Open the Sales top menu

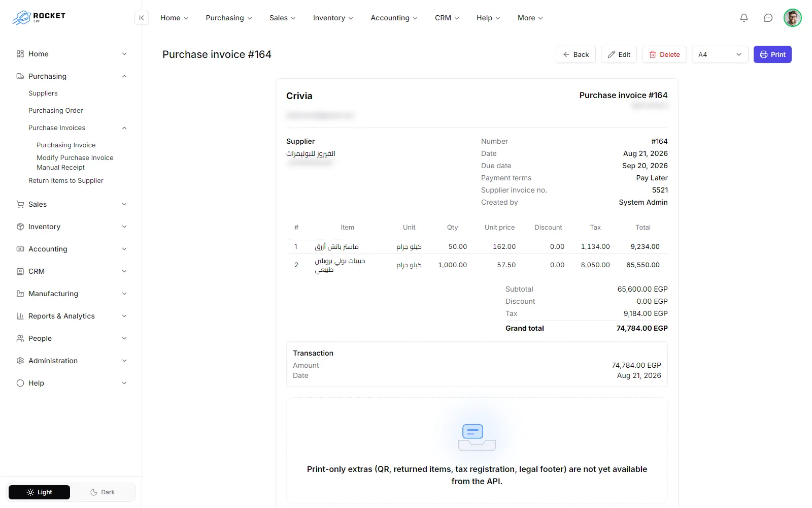click(x=283, y=18)
